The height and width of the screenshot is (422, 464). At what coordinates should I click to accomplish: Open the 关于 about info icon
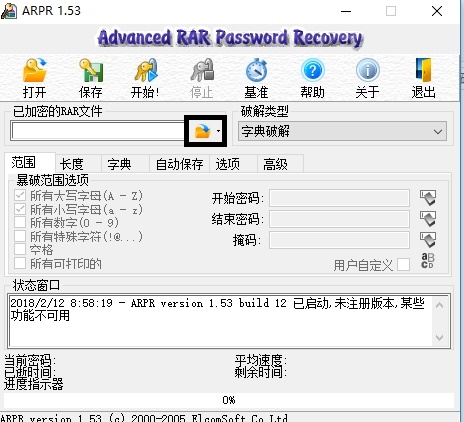click(x=368, y=71)
